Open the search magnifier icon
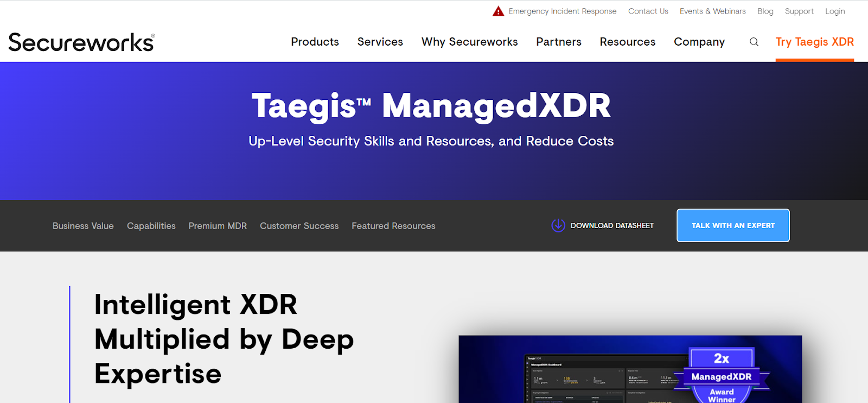The height and width of the screenshot is (403, 868). tap(754, 42)
